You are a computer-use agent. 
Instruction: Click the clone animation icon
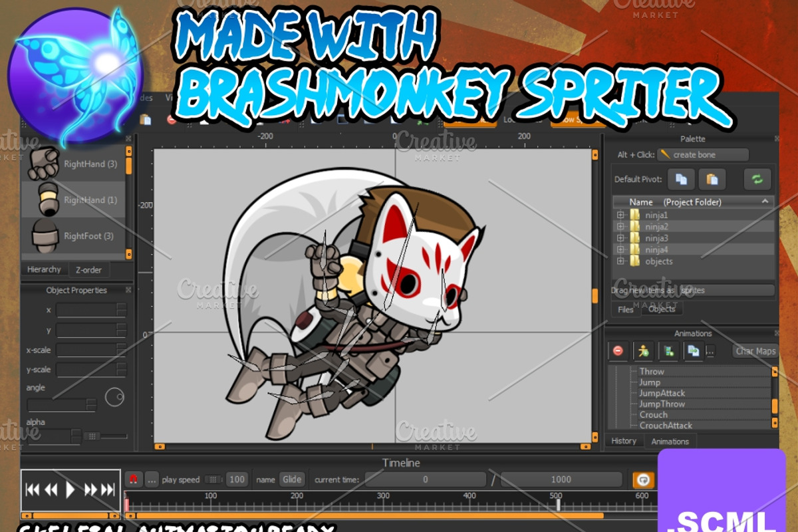[x=693, y=350]
